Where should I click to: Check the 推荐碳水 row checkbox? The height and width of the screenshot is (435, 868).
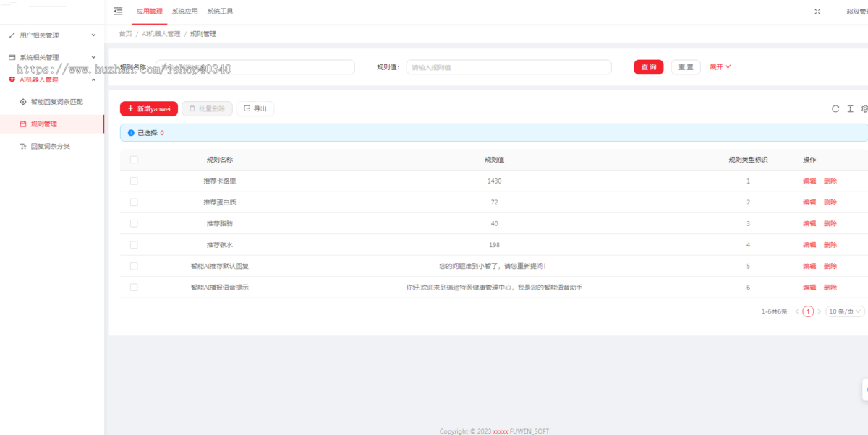[x=134, y=244]
